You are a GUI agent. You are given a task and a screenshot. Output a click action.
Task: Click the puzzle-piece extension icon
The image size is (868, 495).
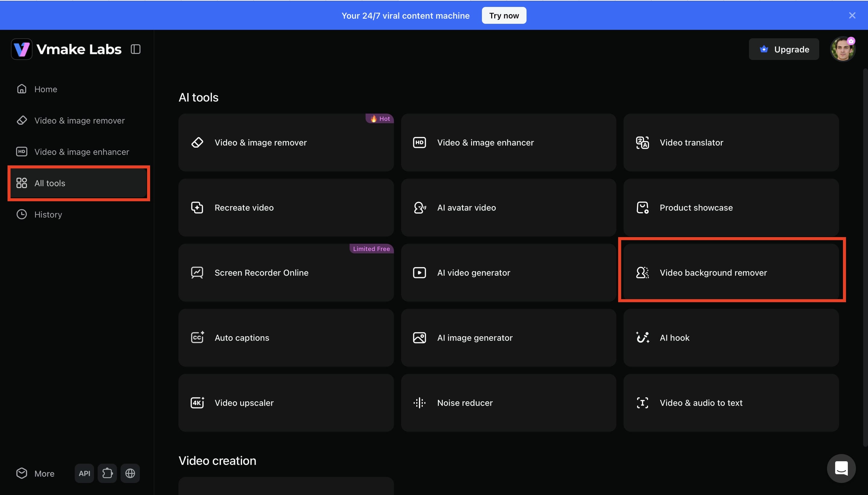(107, 473)
